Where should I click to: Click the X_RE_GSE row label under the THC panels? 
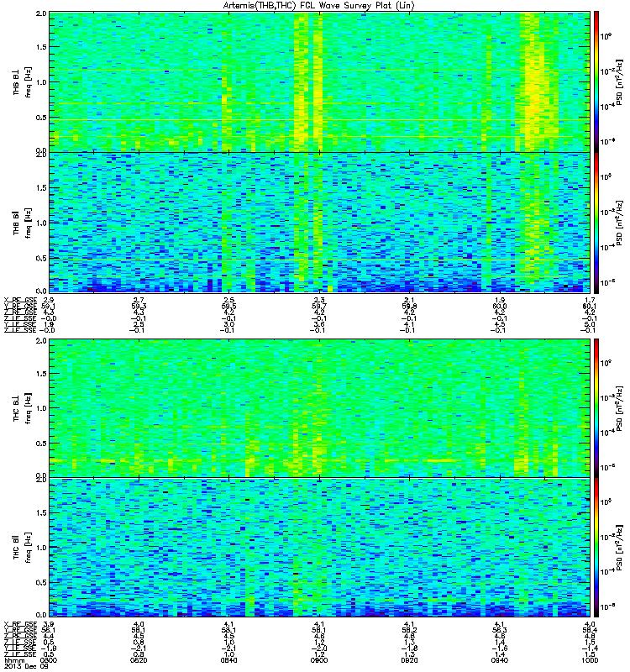tap(20, 624)
